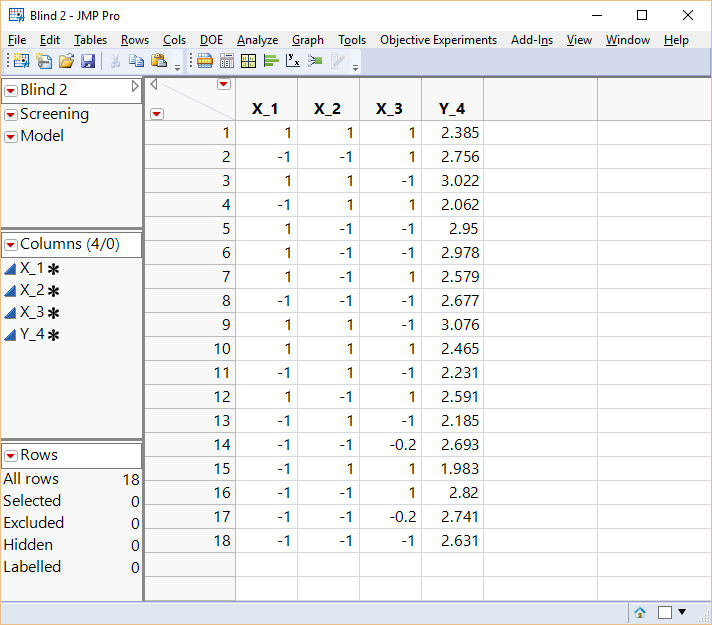Click the All rows count label
Screen dimensions: 712x625
click(31, 479)
